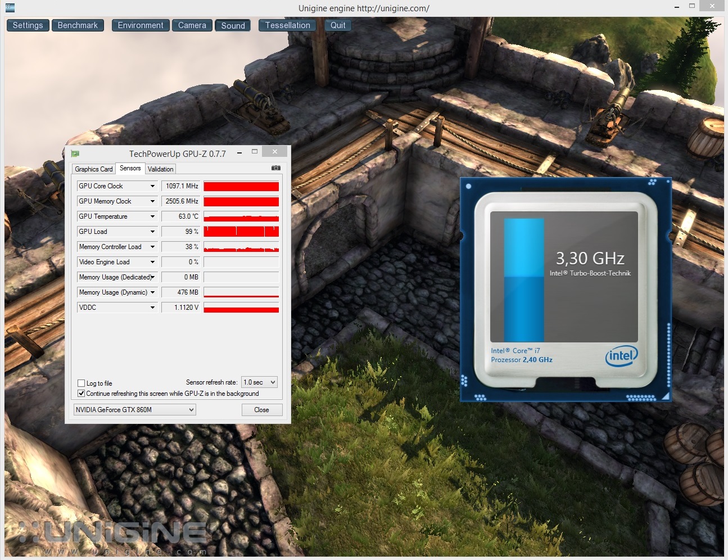The width and height of the screenshot is (728, 560).
Task: Select the Sensors tab in GPU-Z
Action: click(x=130, y=168)
